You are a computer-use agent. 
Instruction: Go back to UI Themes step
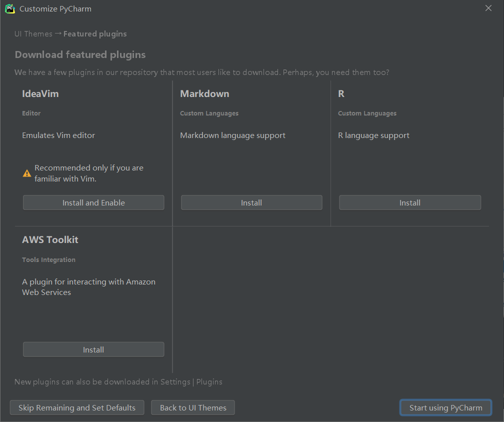[x=193, y=408]
